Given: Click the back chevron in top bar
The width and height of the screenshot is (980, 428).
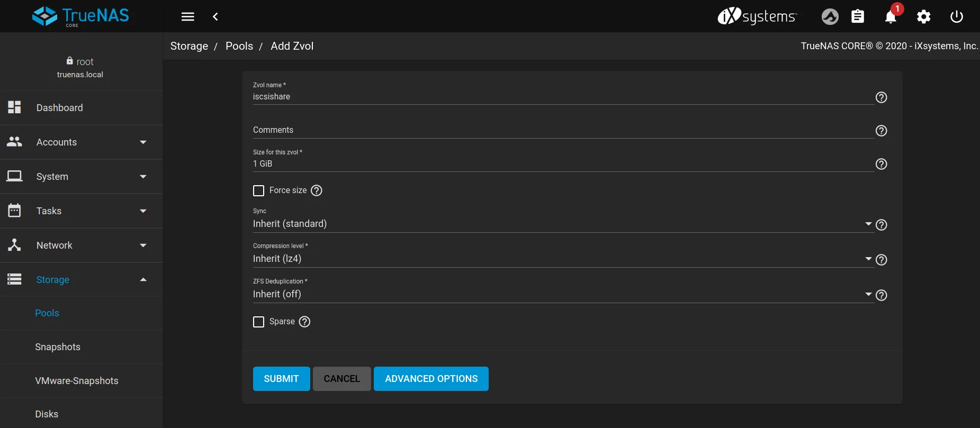Looking at the screenshot, I should point(215,17).
